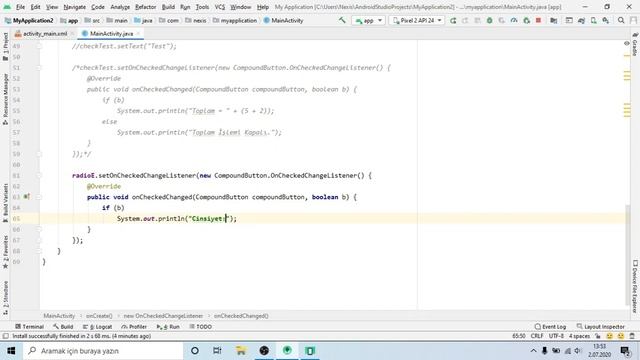This screenshot has height=360, width=640.
Task: Click the onCreate() editor breadcrumb
Action: (x=99, y=316)
